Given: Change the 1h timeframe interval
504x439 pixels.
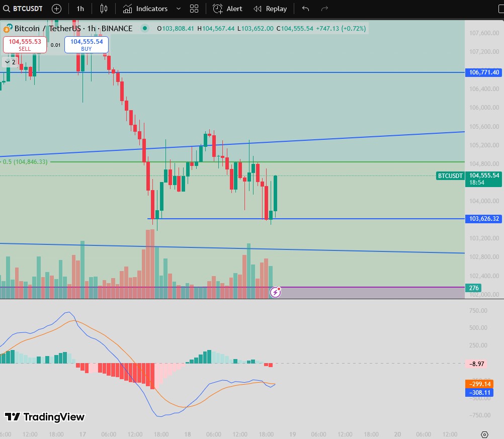Looking at the screenshot, I should (80, 9).
